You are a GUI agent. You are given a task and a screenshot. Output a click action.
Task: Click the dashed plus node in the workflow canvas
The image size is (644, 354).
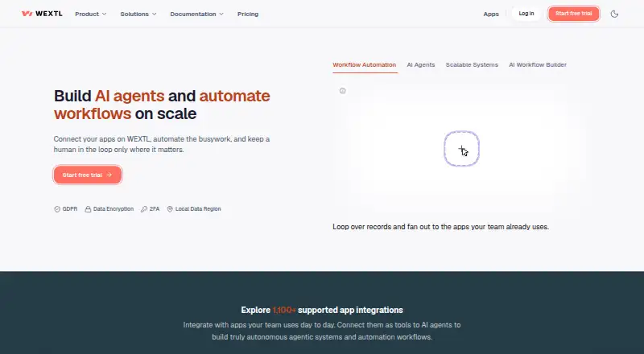click(461, 149)
